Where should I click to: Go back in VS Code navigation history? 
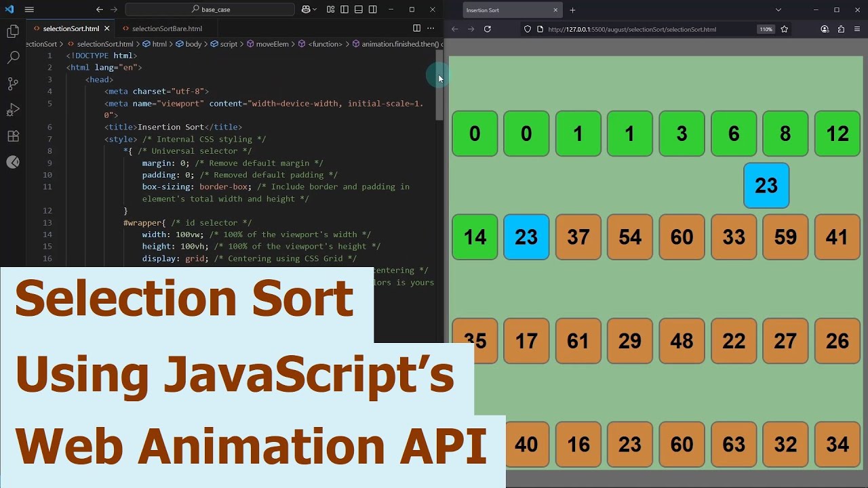point(100,9)
